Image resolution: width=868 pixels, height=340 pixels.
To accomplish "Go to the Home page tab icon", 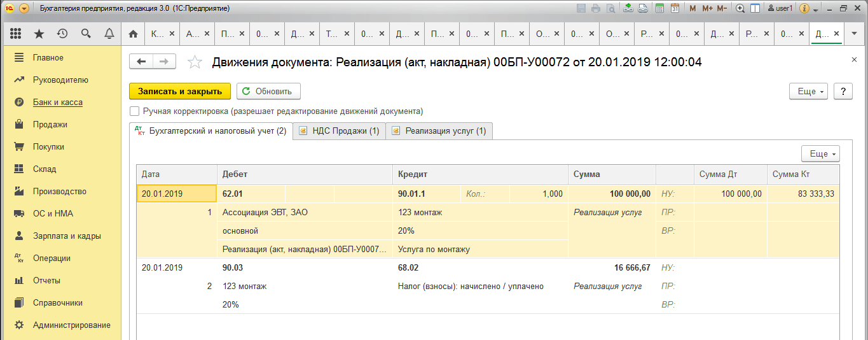I will point(133,34).
